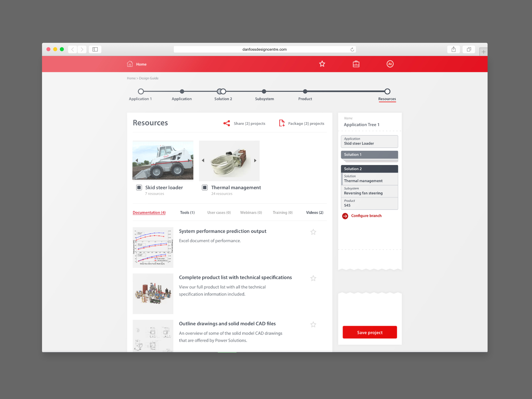Image resolution: width=532 pixels, height=399 pixels.
Task: Open the Tools (1) tab
Action: pyautogui.click(x=187, y=213)
